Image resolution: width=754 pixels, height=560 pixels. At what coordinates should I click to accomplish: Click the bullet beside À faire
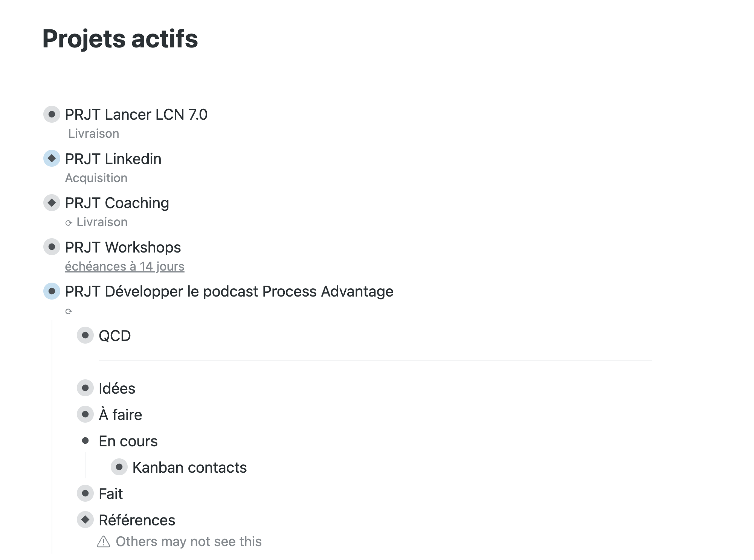coord(85,414)
